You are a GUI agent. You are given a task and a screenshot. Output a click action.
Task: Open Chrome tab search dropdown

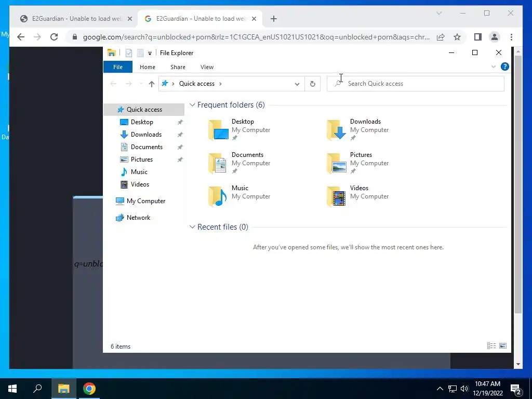pyautogui.click(x=438, y=13)
